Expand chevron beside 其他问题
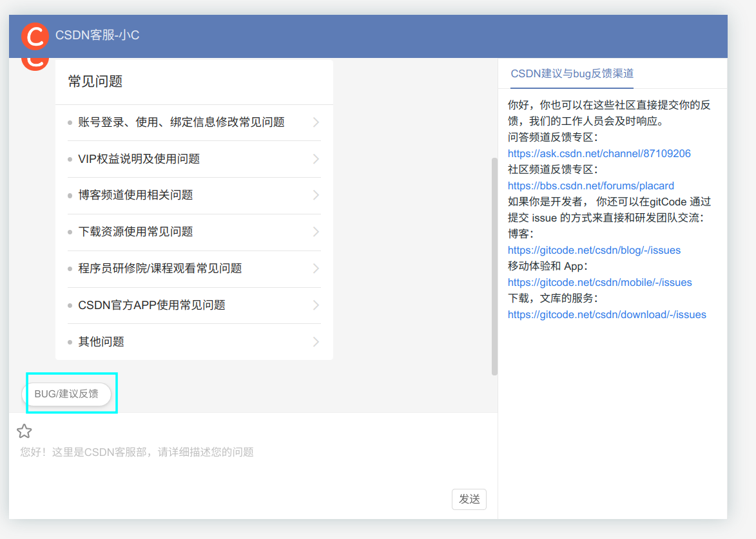This screenshot has width=756, height=539. pos(316,341)
